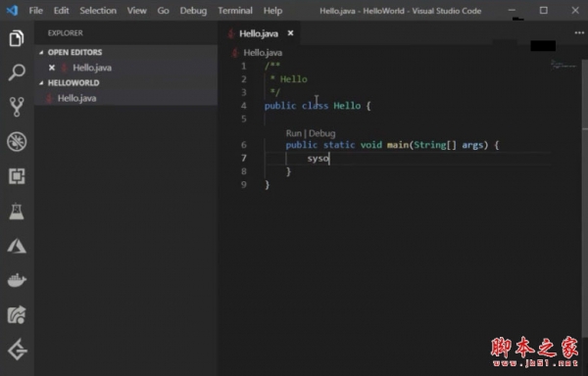Open the Extensions view icon
This screenshot has height=376, width=588.
pos(17,176)
